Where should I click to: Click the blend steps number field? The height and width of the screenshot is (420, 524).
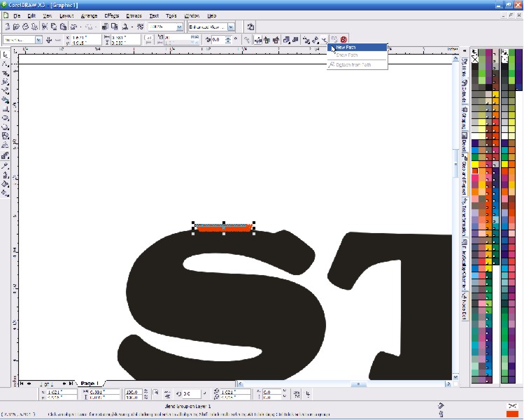coord(178,38)
